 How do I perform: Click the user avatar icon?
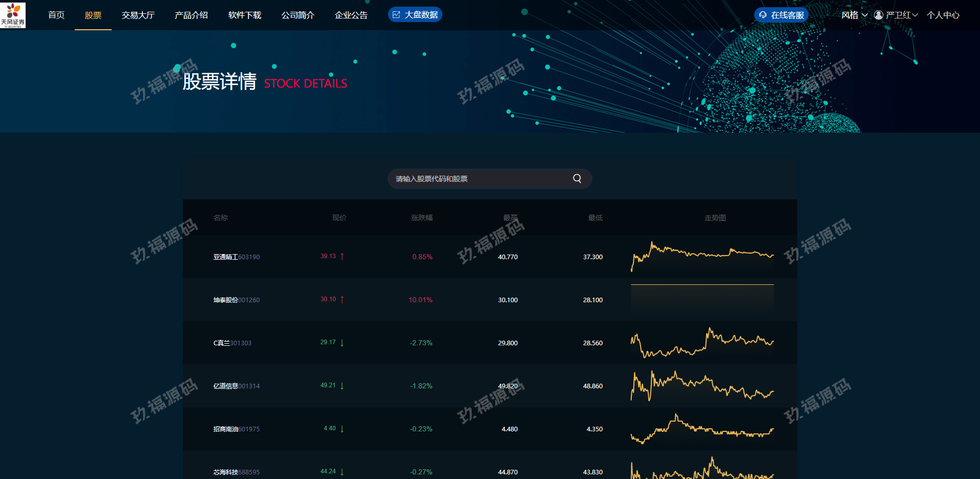point(879,15)
